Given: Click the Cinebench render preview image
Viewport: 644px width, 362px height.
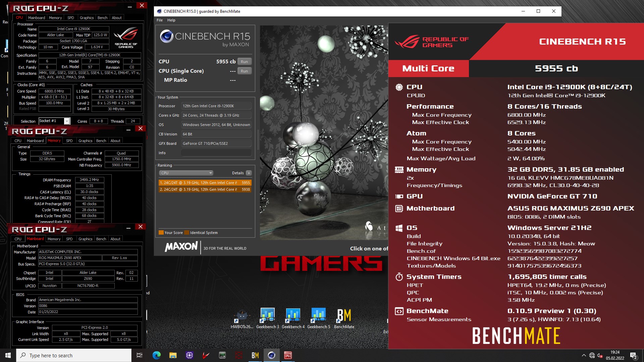Looking at the screenshot, I should click(324, 132).
